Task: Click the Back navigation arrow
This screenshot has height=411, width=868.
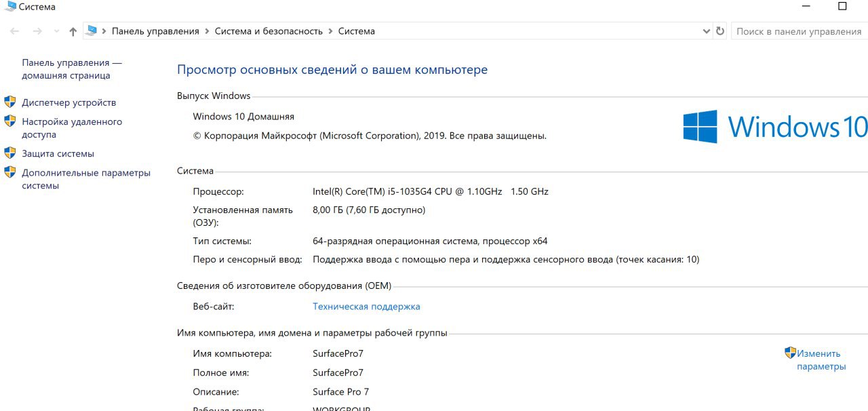Action: coord(15,31)
